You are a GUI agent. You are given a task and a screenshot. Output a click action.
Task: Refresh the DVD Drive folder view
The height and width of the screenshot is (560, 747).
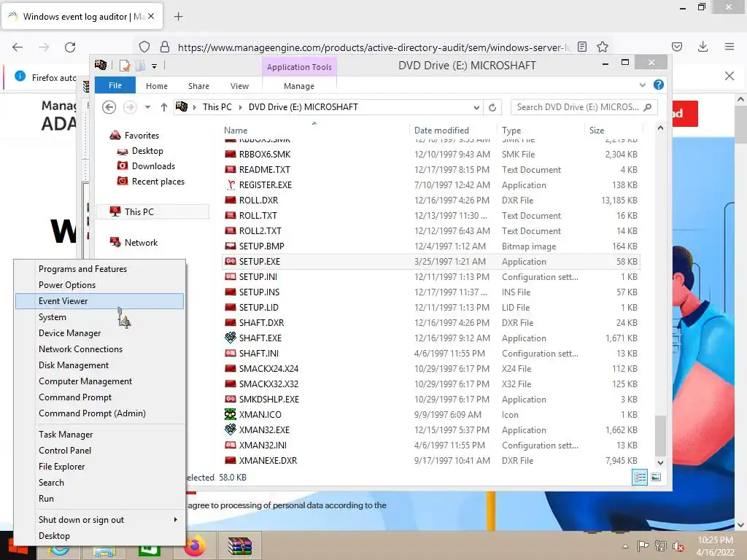[x=492, y=107]
